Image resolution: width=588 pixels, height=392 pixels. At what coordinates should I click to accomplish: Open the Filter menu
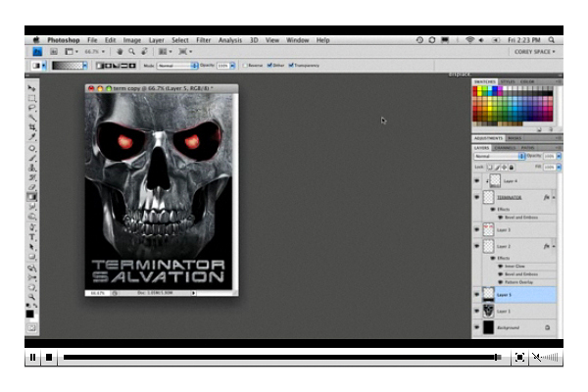click(203, 40)
